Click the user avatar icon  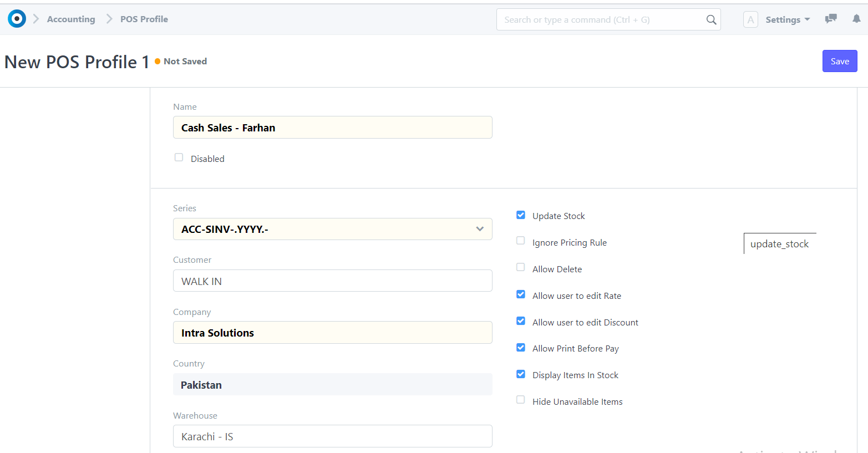click(x=750, y=19)
